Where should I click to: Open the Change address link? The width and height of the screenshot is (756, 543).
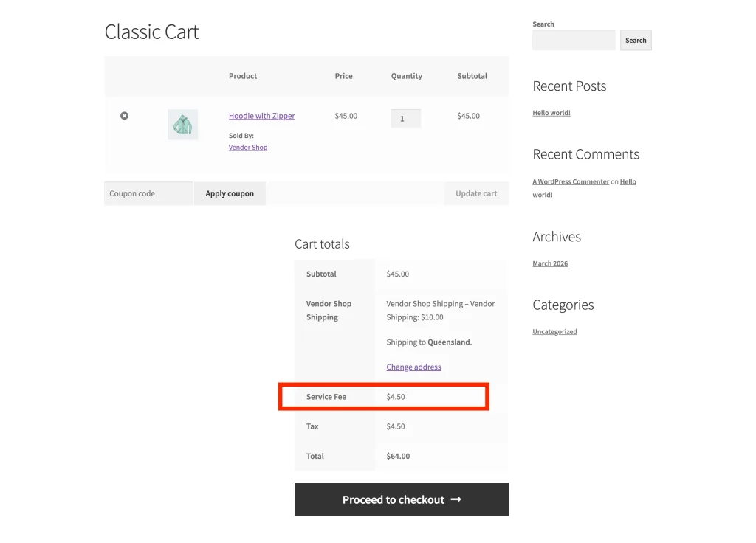coord(413,367)
